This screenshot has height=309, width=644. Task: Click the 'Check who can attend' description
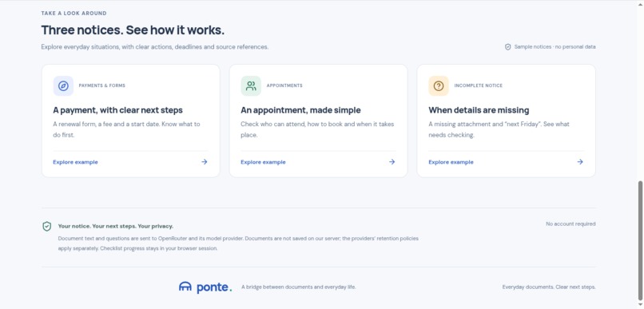[x=317, y=129]
